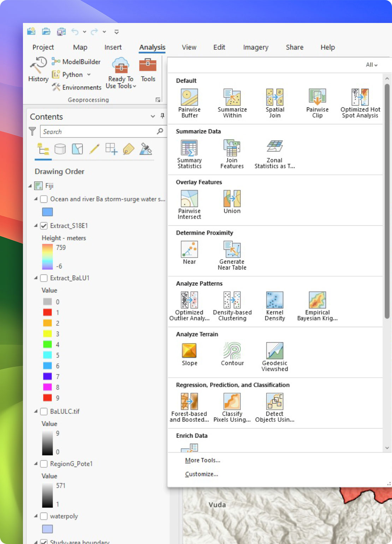Expand the Python dropdown arrow
Screen dimensions: 392x544
(x=89, y=75)
